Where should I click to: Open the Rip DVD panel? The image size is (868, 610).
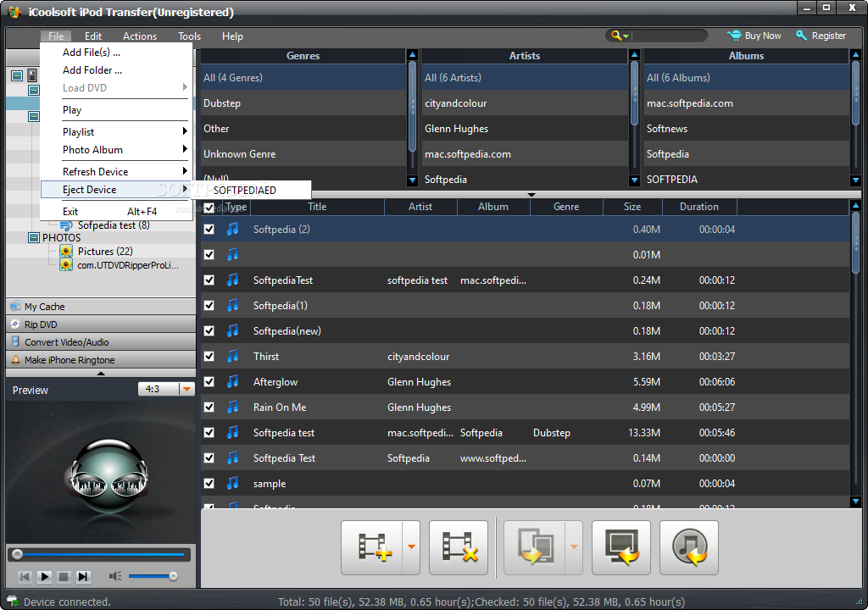pos(101,324)
